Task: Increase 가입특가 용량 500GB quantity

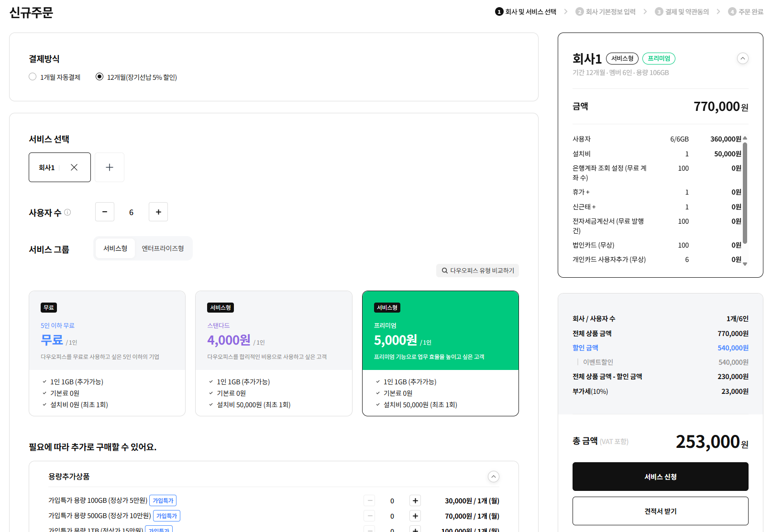Action: pyautogui.click(x=415, y=516)
